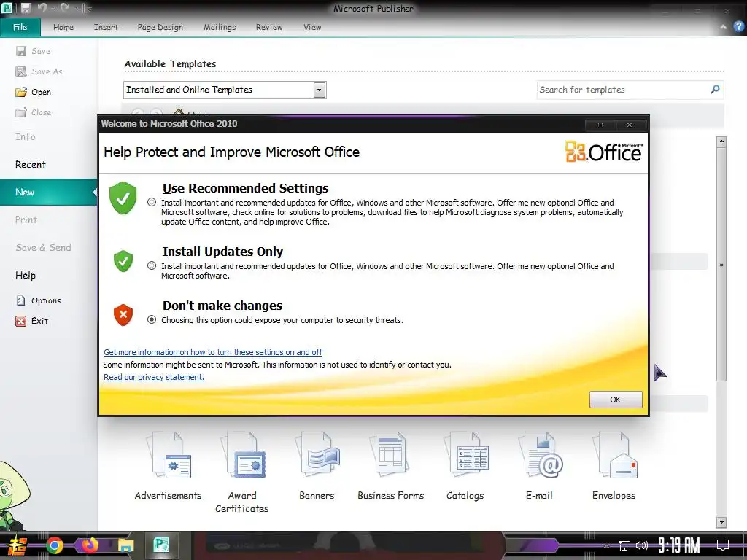The height and width of the screenshot is (560, 747).
Task: Open the Business Forms template category
Action: tap(391, 466)
